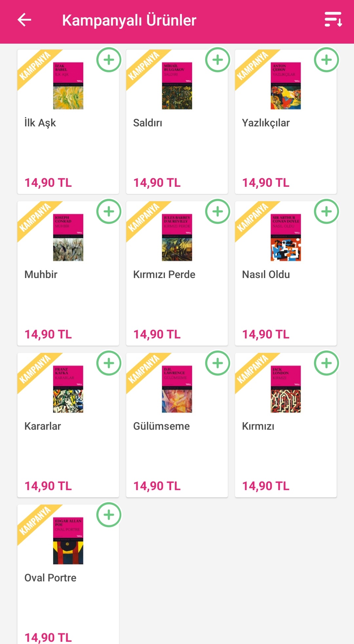Tap the Nasıl Oldu 14,90 TL price

(x=266, y=334)
